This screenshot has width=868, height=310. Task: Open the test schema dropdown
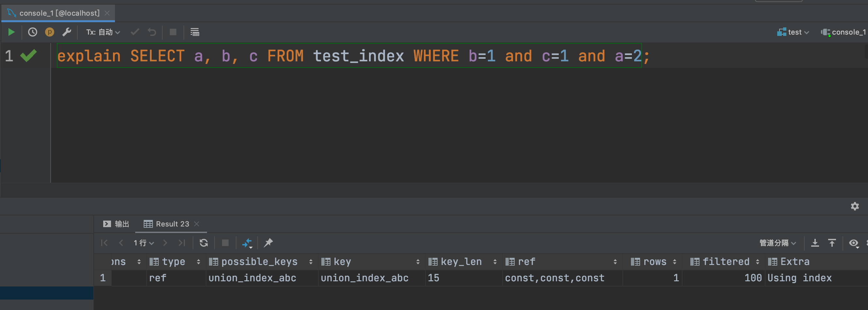click(x=793, y=32)
